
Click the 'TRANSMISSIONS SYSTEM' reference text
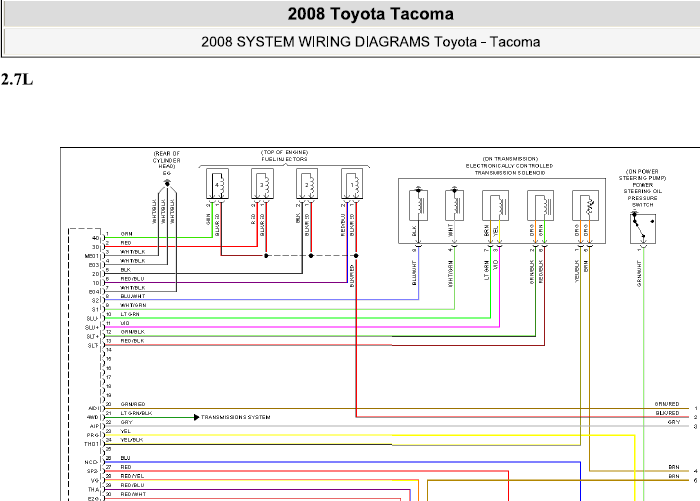point(236,417)
